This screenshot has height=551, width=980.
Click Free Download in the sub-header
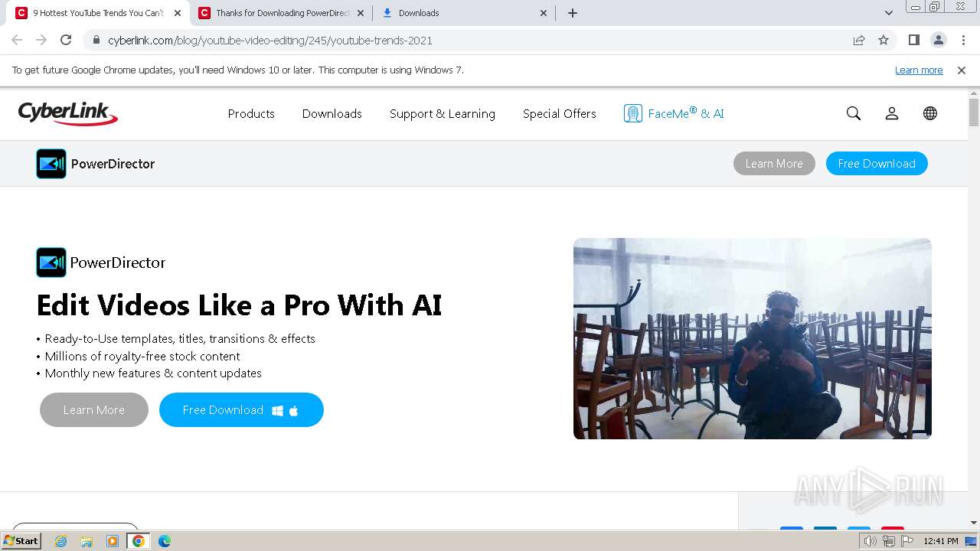pos(877,164)
